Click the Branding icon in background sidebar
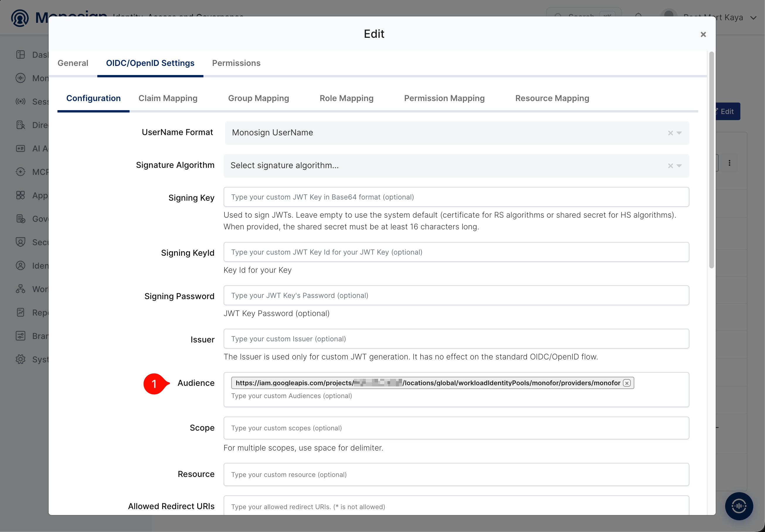This screenshot has height=532, width=765. tap(21, 336)
